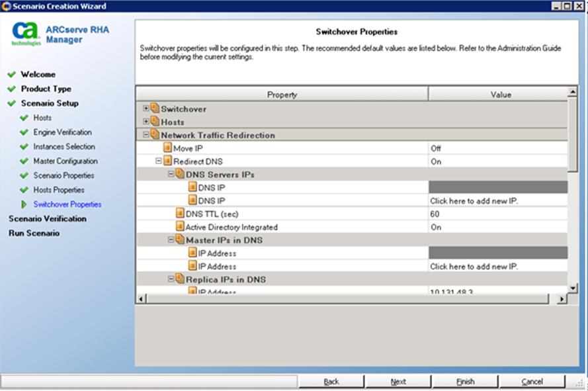This screenshot has width=588, height=391.
Task: Select the Master Configuration step text
Action: (x=65, y=161)
